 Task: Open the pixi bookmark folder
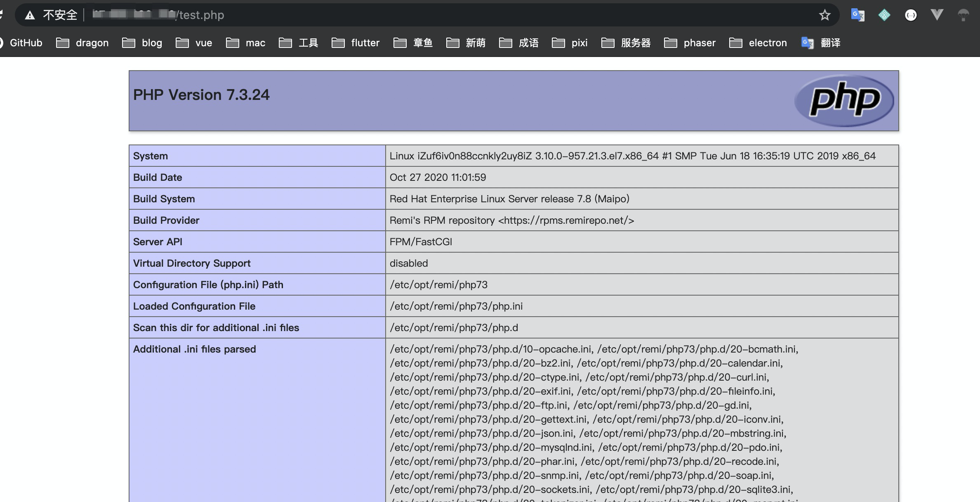coord(570,43)
